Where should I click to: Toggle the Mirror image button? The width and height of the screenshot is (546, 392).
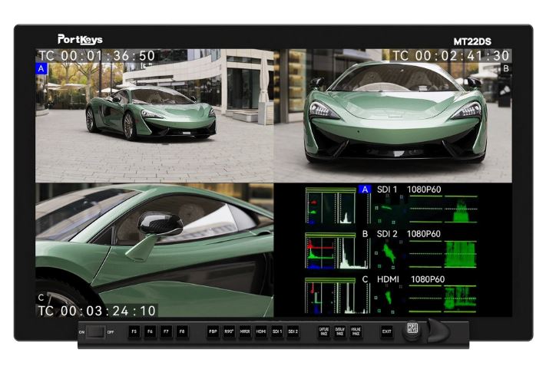244,333
